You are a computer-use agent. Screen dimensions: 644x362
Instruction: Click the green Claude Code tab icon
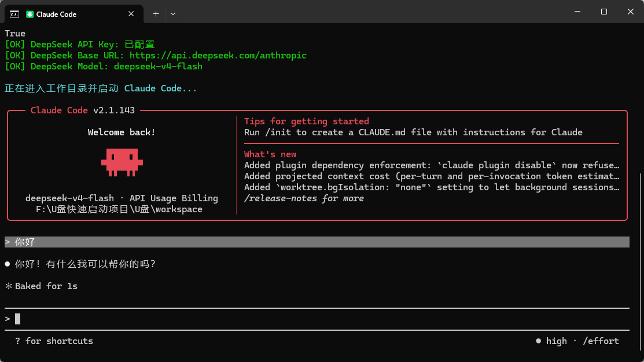30,14
